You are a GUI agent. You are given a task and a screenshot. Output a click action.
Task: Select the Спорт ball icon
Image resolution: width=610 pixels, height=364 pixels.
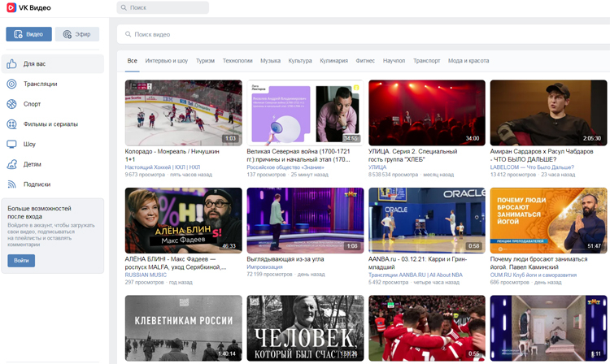click(x=11, y=104)
